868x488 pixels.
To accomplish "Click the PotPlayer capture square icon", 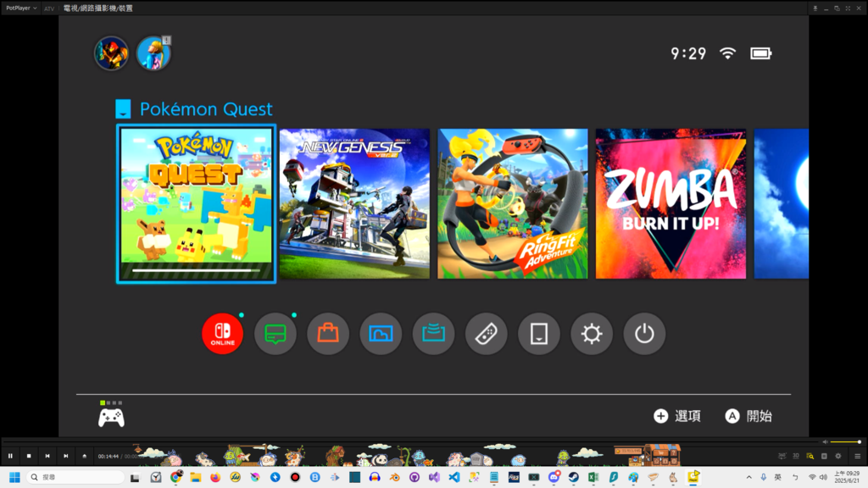I will pyautogui.click(x=824, y=456).
